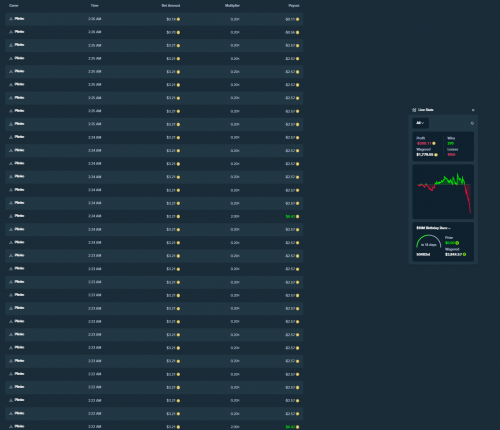Click the green Wins count in Live Stats

click(x=450, y=143)
